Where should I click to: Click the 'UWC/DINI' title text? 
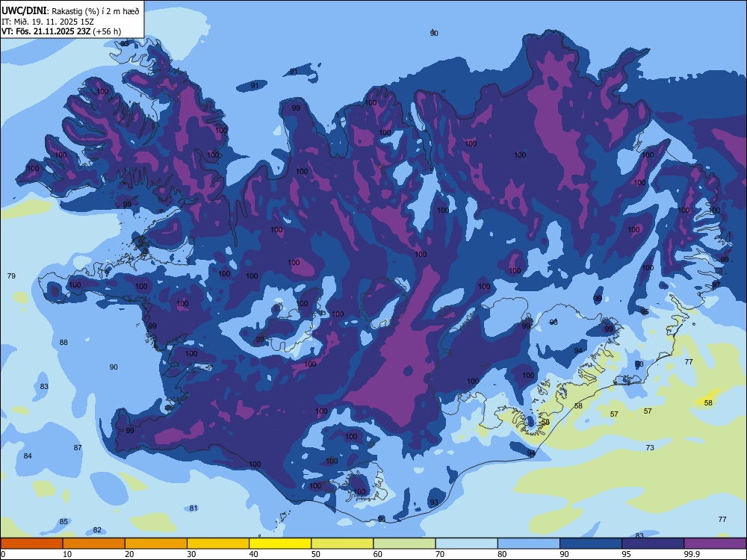coord(24,11)
